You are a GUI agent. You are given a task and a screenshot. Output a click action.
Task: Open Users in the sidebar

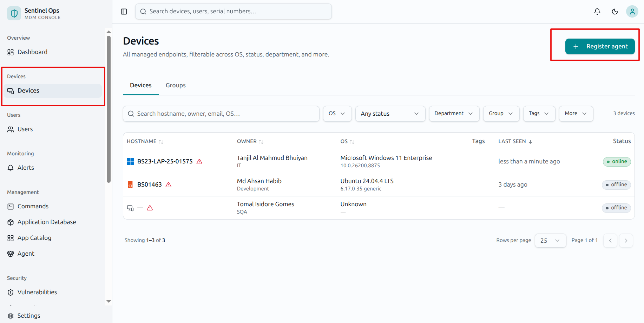53,129
